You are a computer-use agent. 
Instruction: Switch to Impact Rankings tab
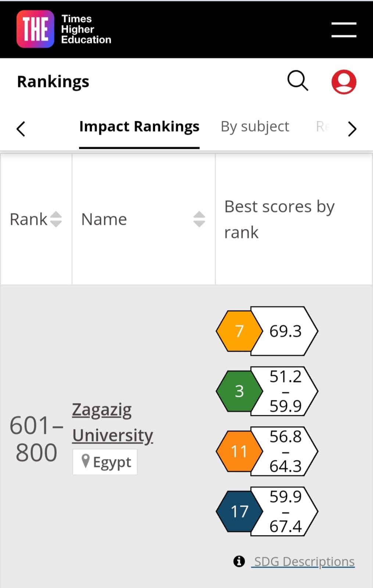[x=139, y=127]
